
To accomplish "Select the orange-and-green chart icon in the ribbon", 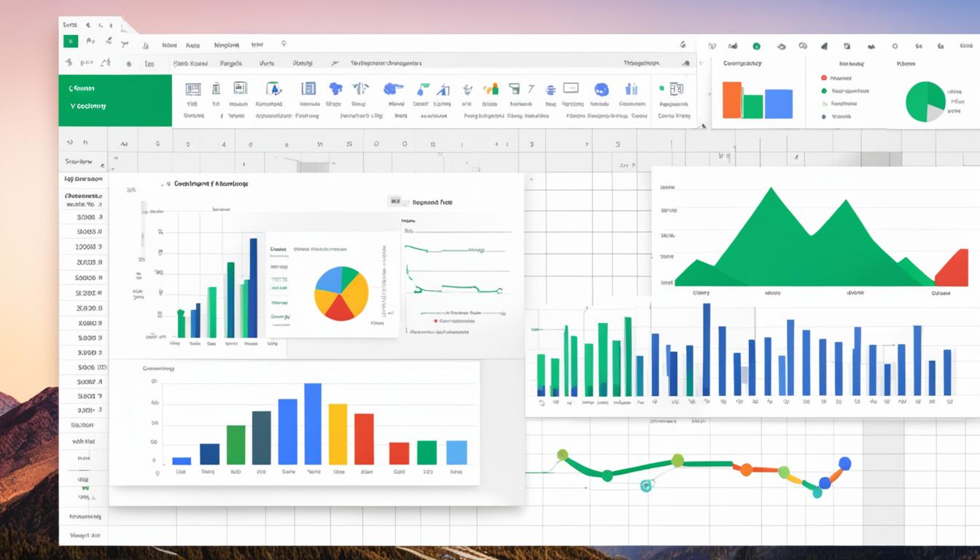I will coord(491,89).
